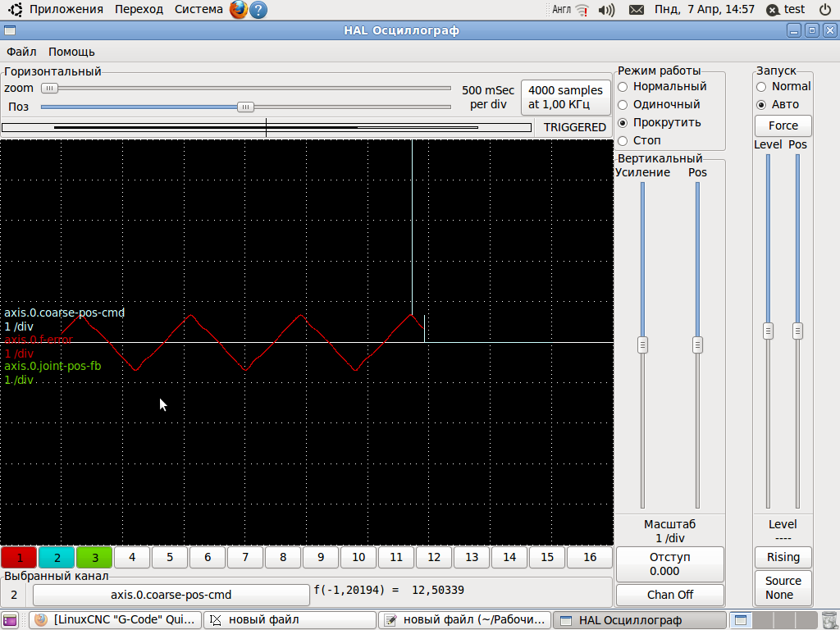Viewport: 840px width, 630px height.
Task: Open the help icon in the top panel
Action: tap(258, 10)
